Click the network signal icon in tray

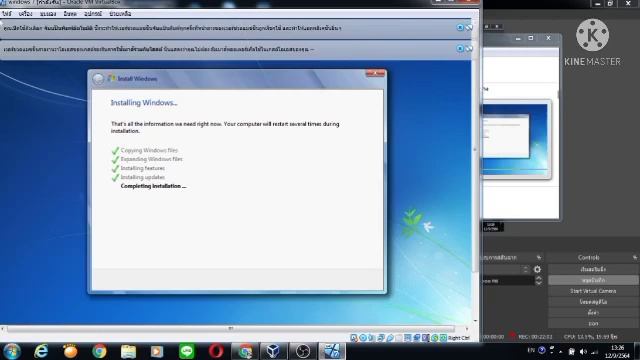coord(595,351)
